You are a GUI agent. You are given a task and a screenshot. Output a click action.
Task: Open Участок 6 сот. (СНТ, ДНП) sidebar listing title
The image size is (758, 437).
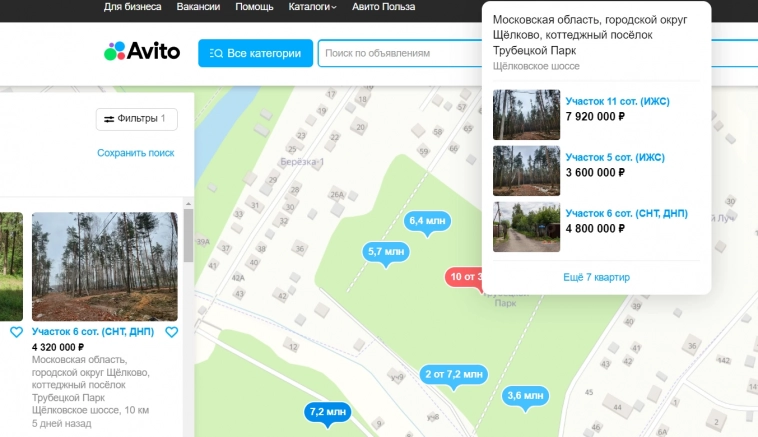(x=93, y=332)
